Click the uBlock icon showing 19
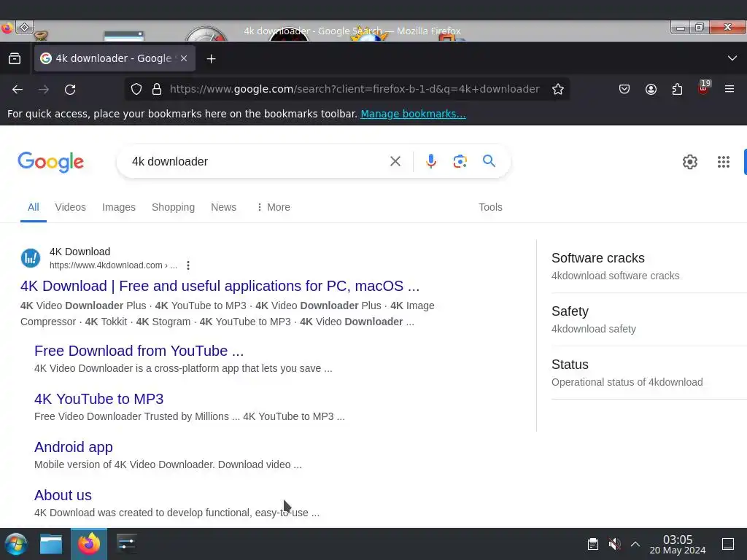Image resolution: width=747 pixels, height=560 pixels. point(704,88)
